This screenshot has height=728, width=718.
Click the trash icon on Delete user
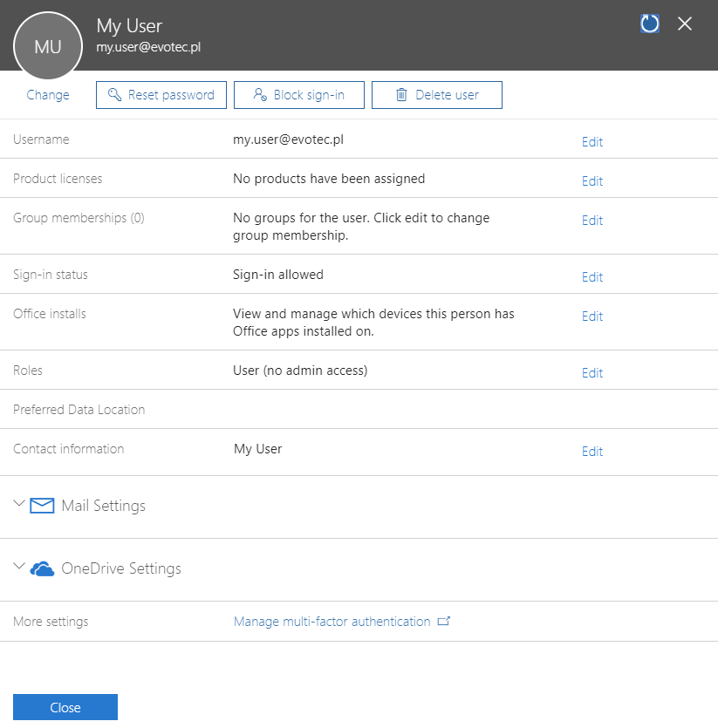coord(400,94)
